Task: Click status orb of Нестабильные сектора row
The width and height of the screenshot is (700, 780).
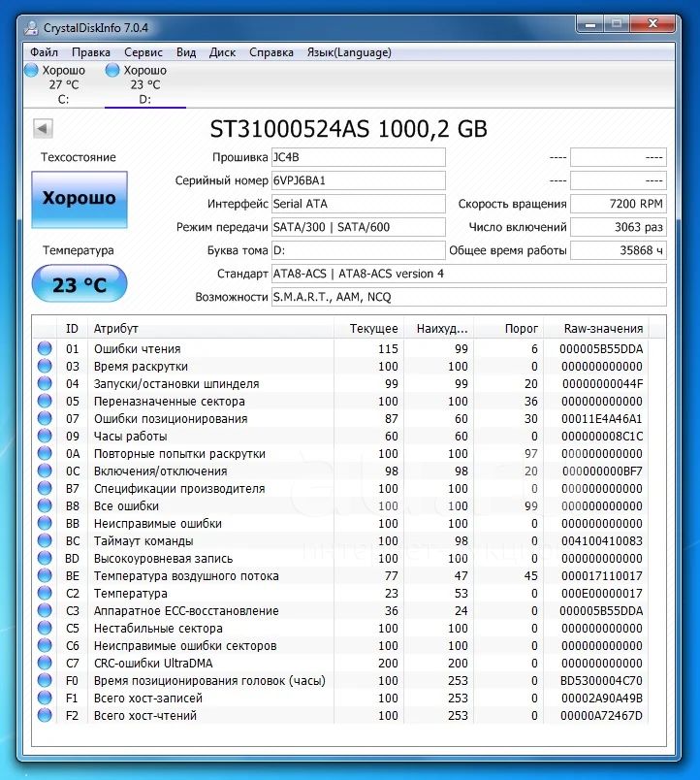Action: point(45,628)
